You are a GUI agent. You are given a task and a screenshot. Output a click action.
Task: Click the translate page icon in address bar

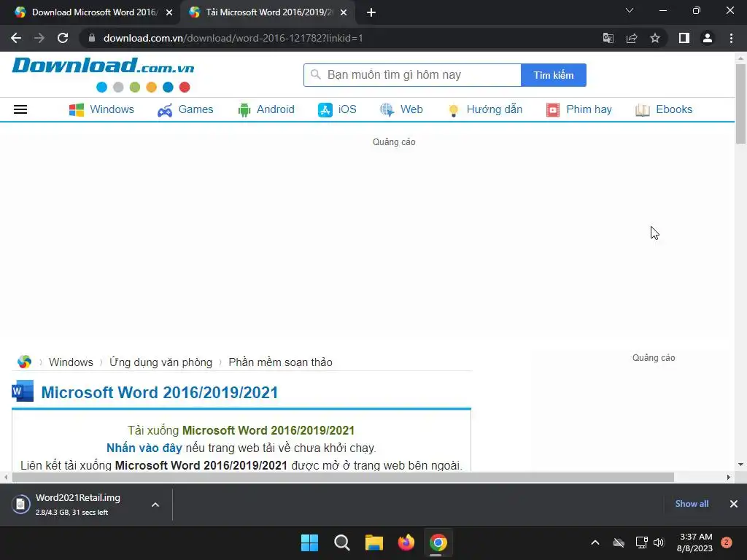coord(608,38)
